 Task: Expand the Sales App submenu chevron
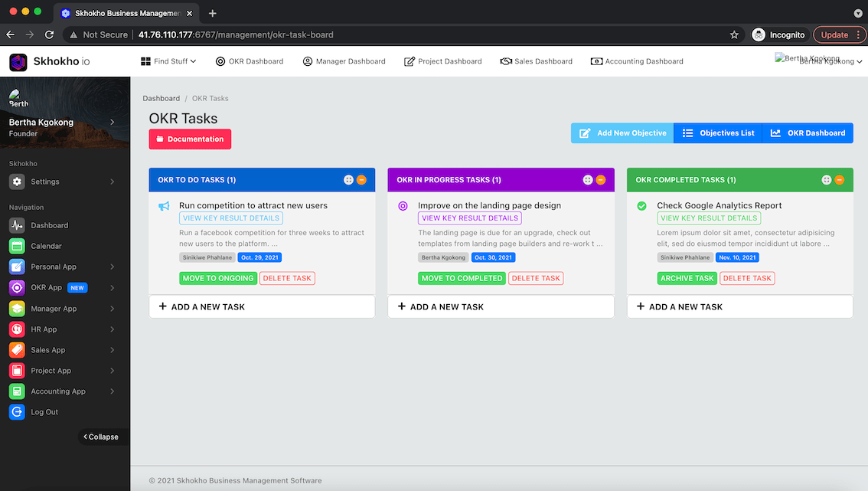click(x=113, y=350)
